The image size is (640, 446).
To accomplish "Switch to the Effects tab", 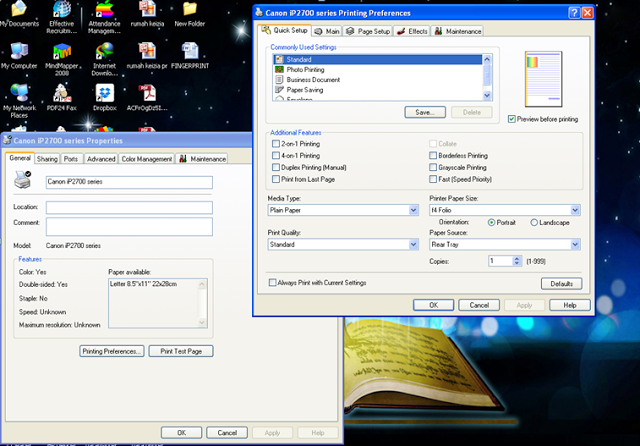I will tap(412, 31).
